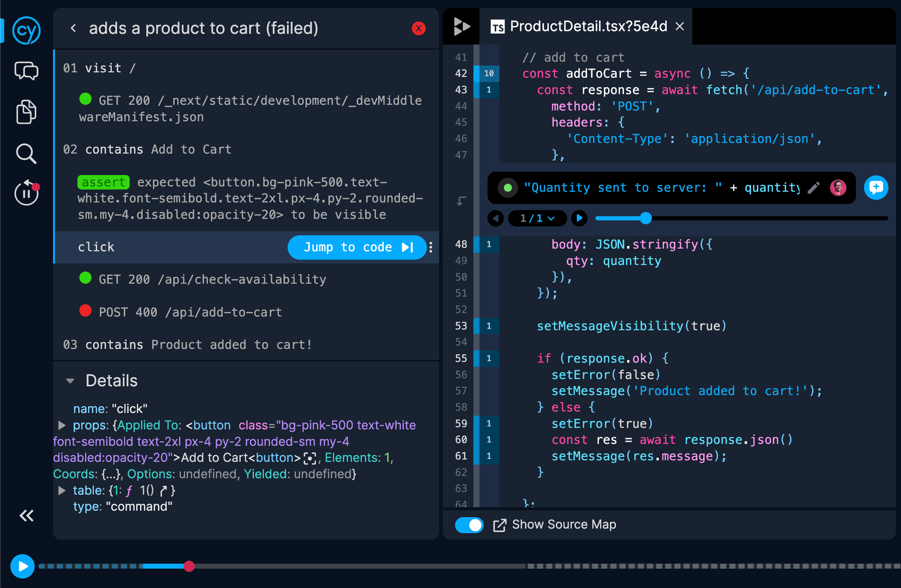The width and height of the screenshot is (901, 588).
Task: Open the search tool in the sidebar
Action: click(x=26, y=153)
